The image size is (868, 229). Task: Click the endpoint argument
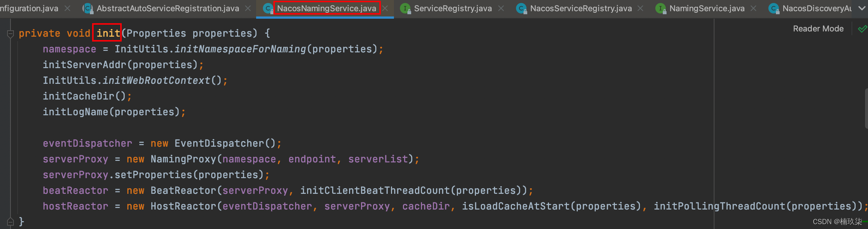(x=312, y=159)
